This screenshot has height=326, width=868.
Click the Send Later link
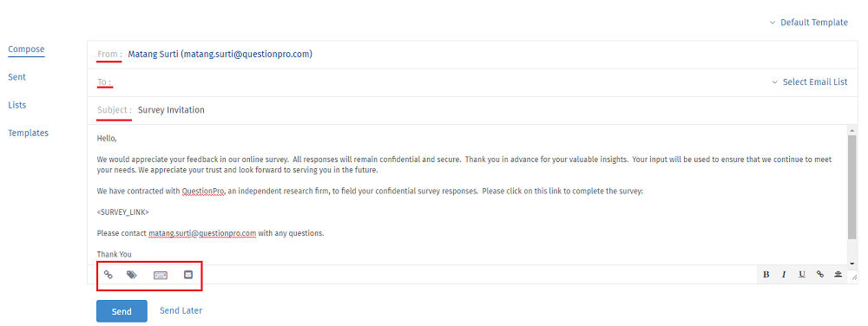[181, 310]
